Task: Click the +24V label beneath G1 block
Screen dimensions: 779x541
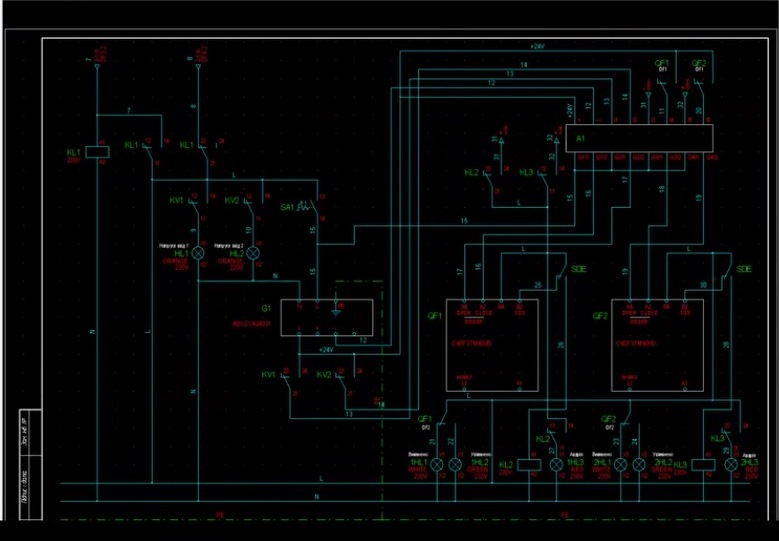Action: pos(325,350)
